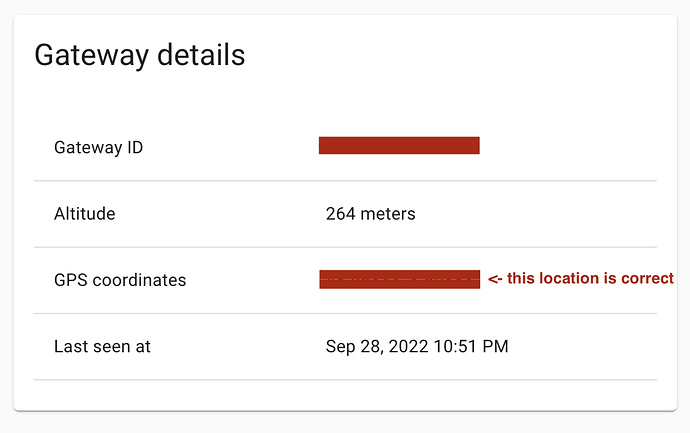
Task: Click the divider line below the Gateway ID row
Action: point(345,181)
